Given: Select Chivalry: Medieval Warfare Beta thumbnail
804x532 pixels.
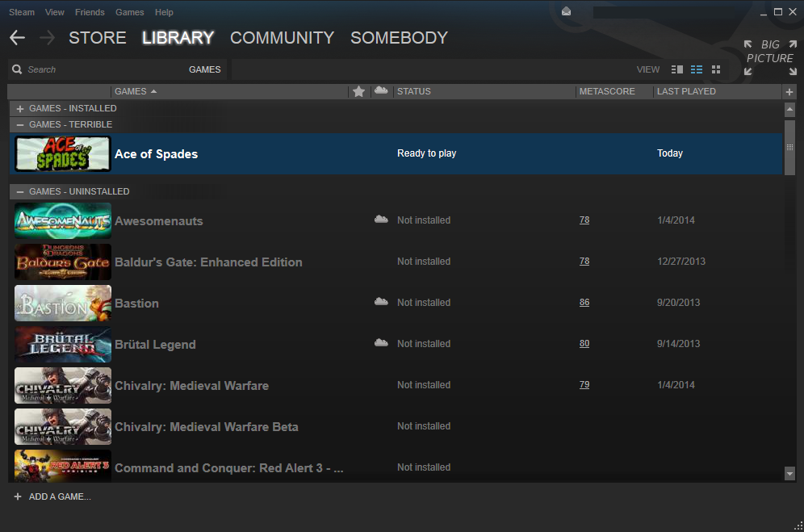Looking at the screenshot, I should [x=62, y=426].
